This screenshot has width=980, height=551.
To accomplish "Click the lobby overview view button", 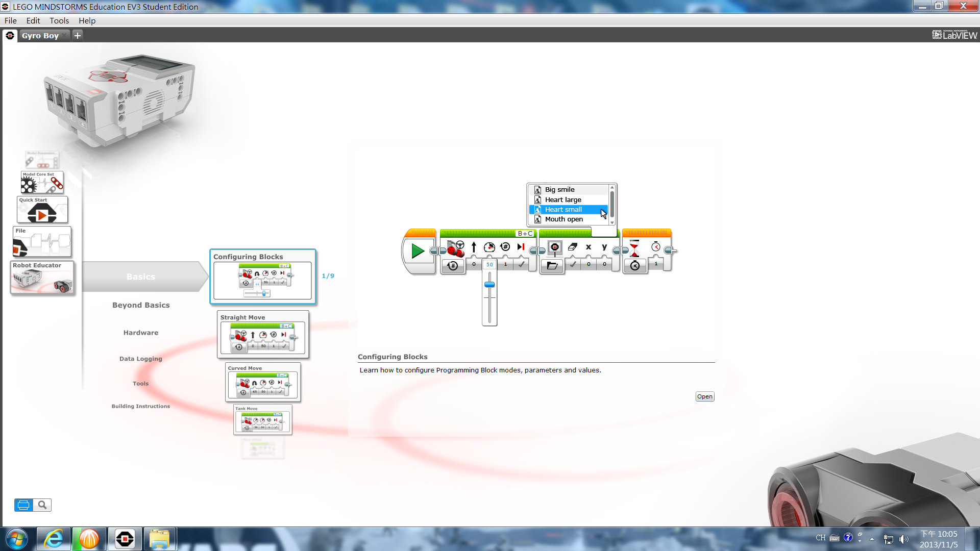I will coord(23,505).
